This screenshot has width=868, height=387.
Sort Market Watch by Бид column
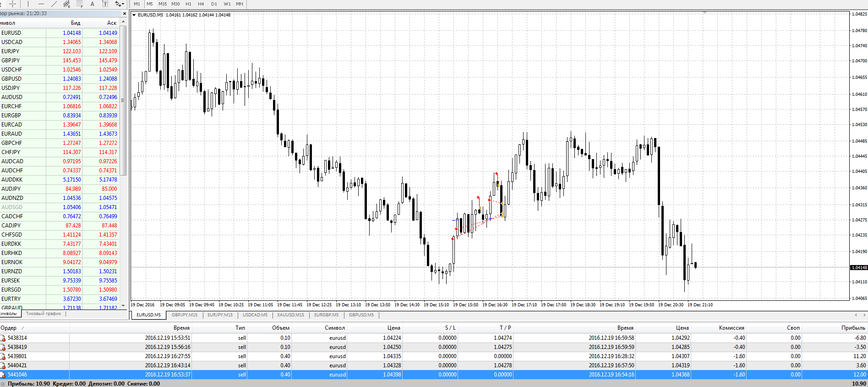(65, 23)
